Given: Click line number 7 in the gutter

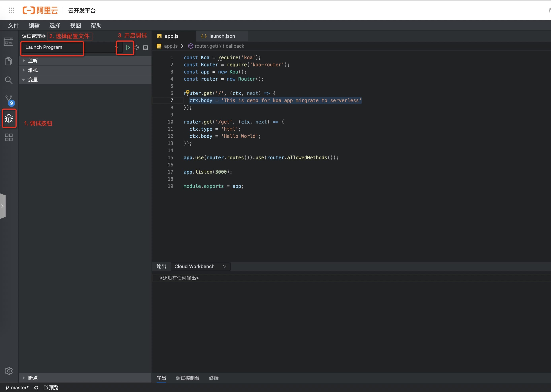Looking at the screenshot, I should point(172,100).
